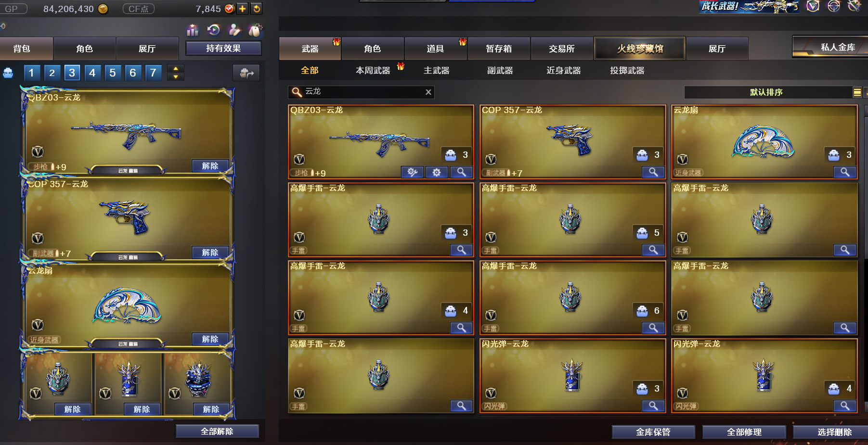Open the ranking podium icon
868x445 pixels.
[193, 30]
